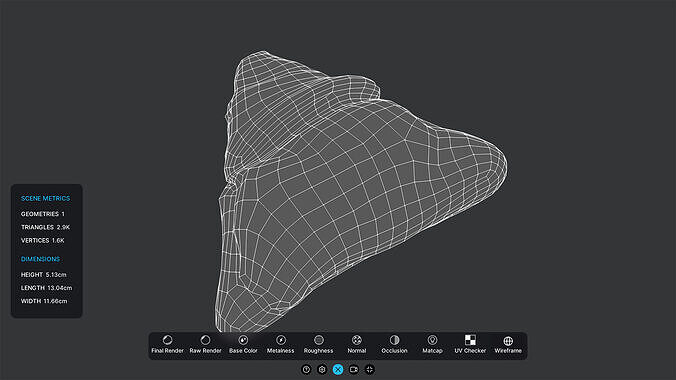The image size is (676, 380).
Task: Display the Roughness map
Action: point(319,345)
